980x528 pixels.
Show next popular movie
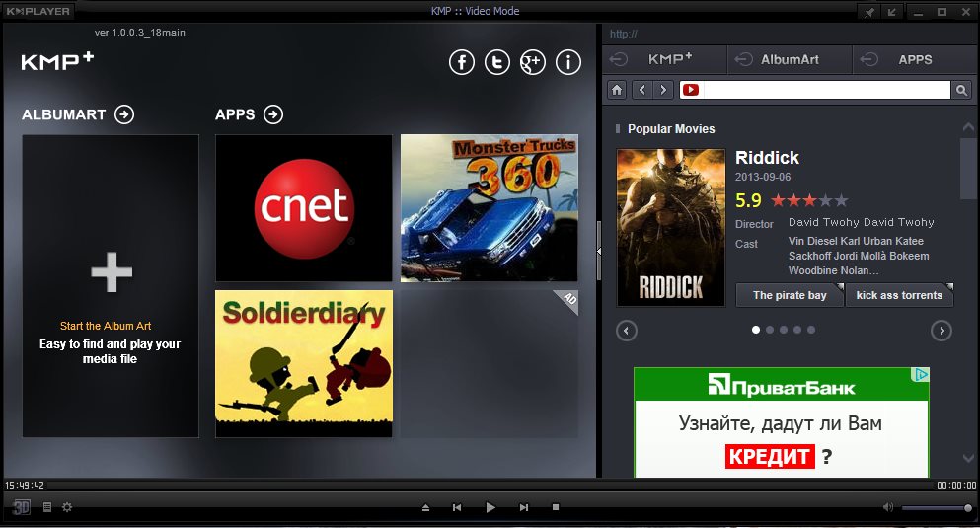(x=942, y=331)
